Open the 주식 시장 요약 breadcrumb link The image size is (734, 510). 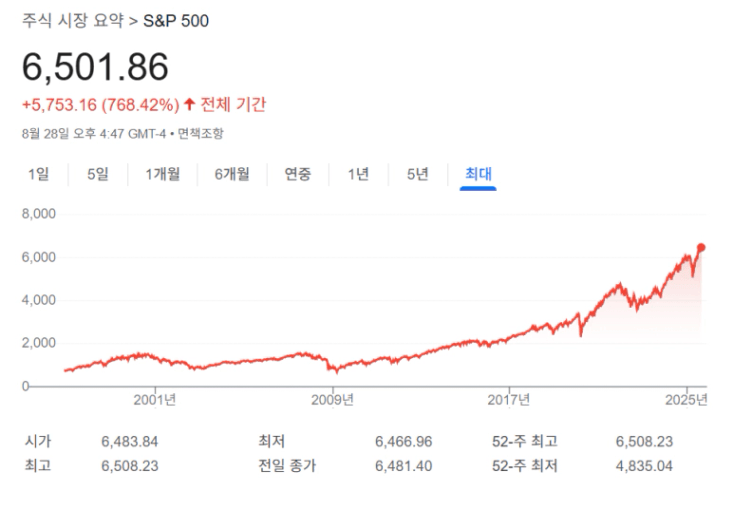point(73,21)
